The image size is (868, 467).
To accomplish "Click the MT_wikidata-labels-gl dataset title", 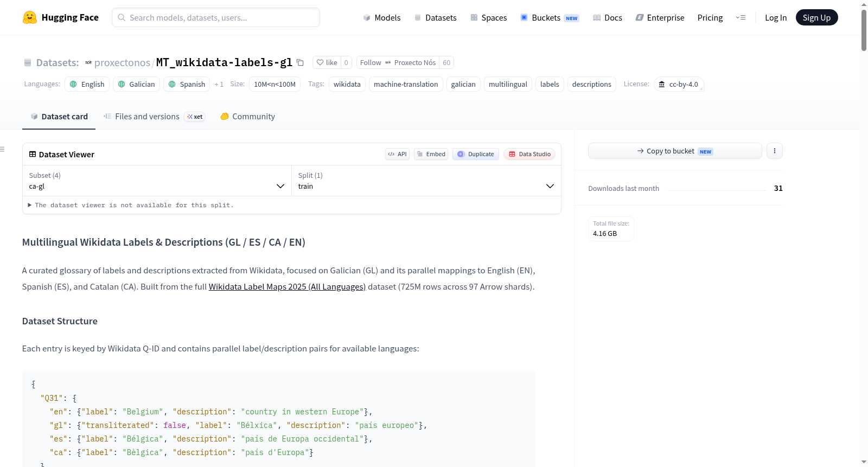I will tap(224, 62).
